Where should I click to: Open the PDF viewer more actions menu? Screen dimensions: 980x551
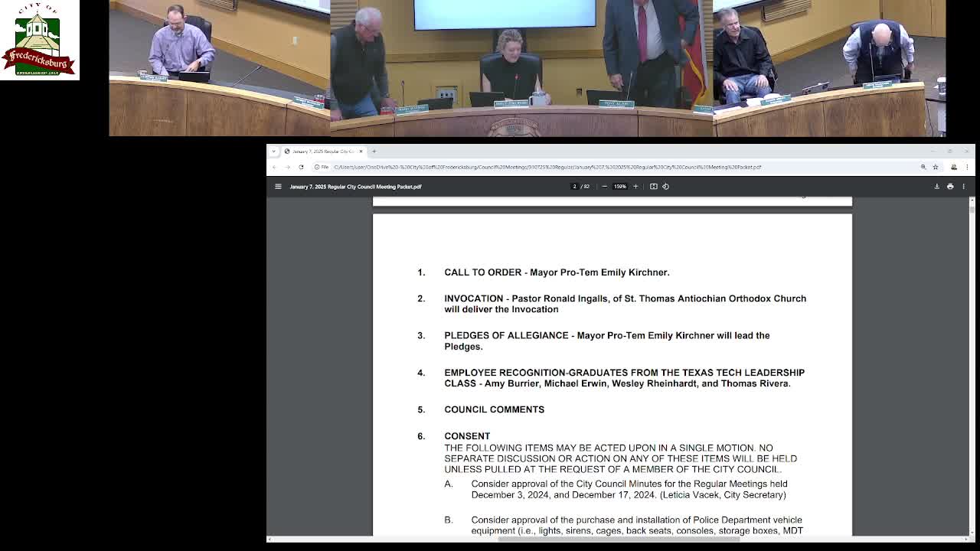(x=964, y=186)
